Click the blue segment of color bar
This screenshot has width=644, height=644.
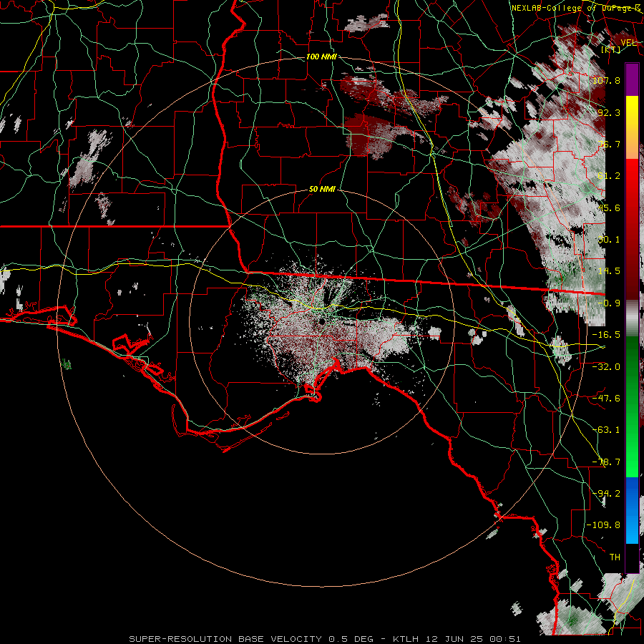coord(632,510)
